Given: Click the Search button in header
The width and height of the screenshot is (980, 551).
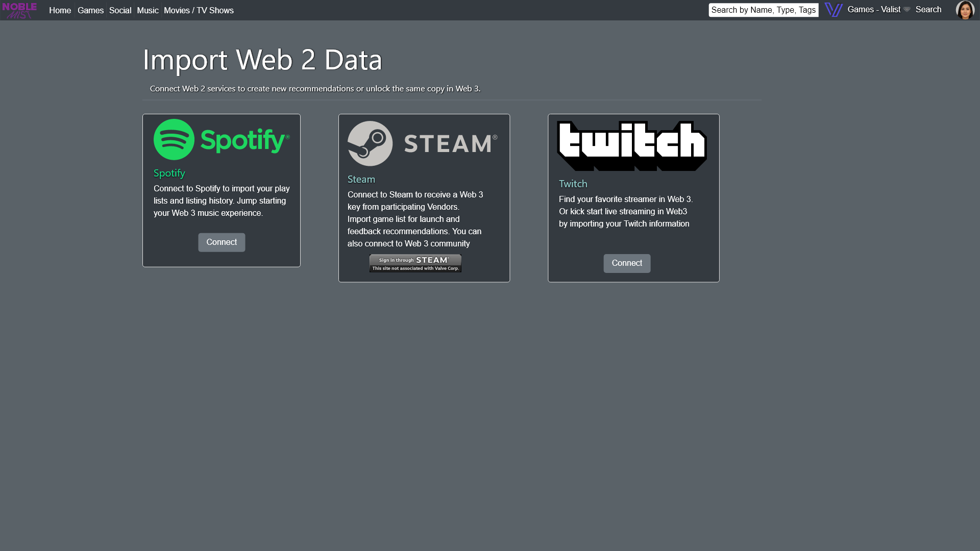Looking at the screenshot, I should click(928, 10).
